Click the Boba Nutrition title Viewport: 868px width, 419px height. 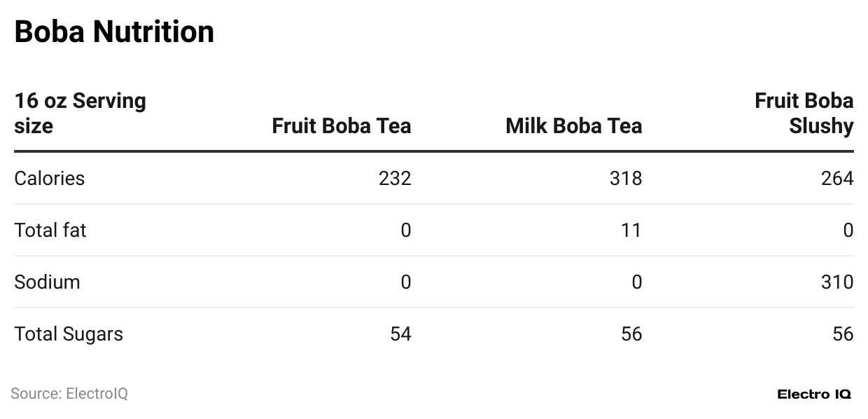[114, 32]
